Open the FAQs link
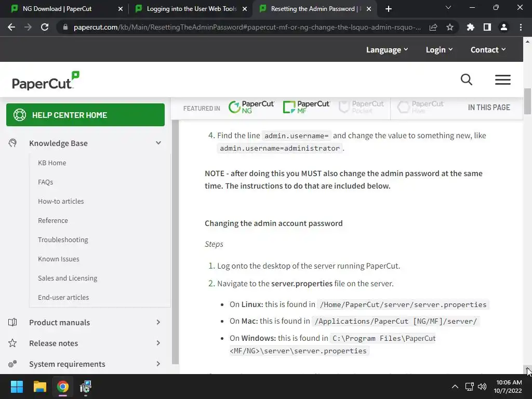The width and height of the screenshot is (532, 399). pyautogui.click(x=46, y=182)
